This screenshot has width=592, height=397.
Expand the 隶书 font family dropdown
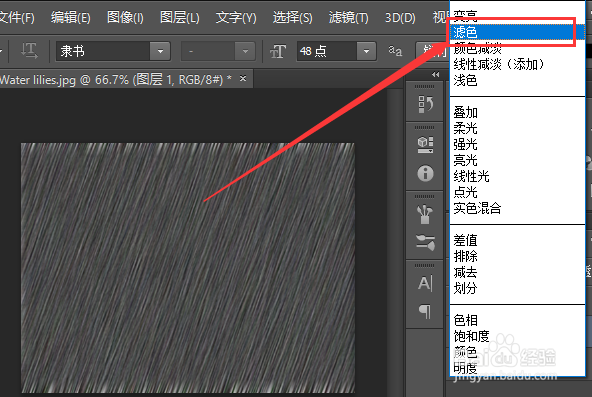point(160,51)
